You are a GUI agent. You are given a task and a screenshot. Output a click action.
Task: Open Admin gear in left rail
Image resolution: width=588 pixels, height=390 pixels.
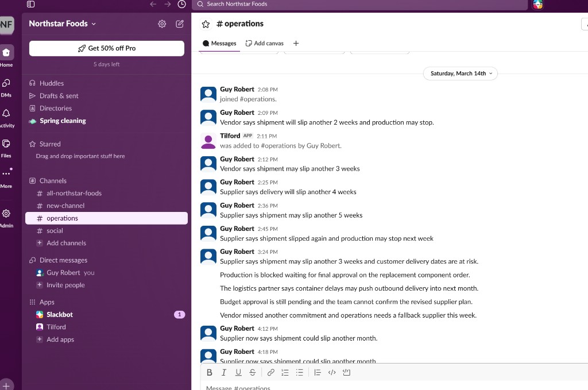pyautogui.click(x=6, y=218)
